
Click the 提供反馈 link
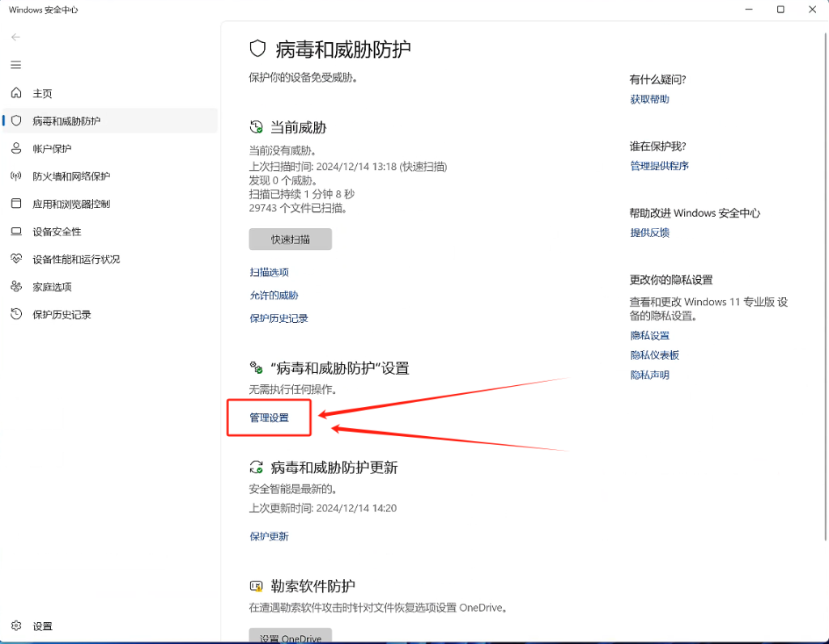(x=650, y=232)
